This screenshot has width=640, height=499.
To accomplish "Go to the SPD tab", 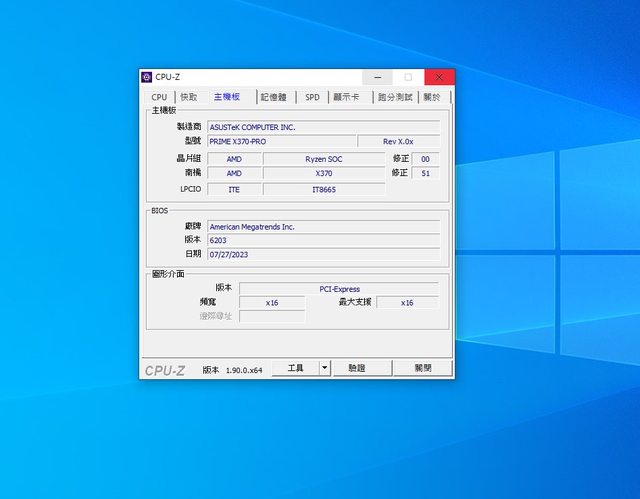I will [x=312, y=97].
